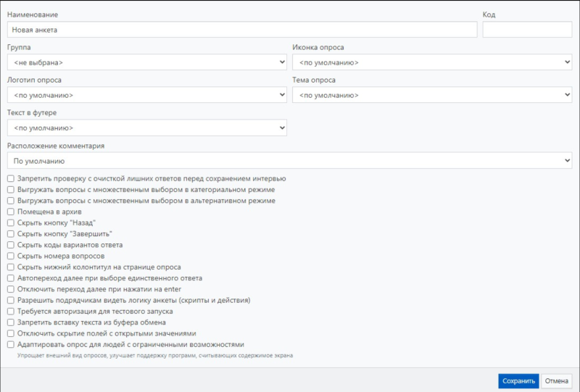Screen dimensions: 580x392
Task: Open the Группа dropdown
Action: pyautogui.click(x=147, y=62)
